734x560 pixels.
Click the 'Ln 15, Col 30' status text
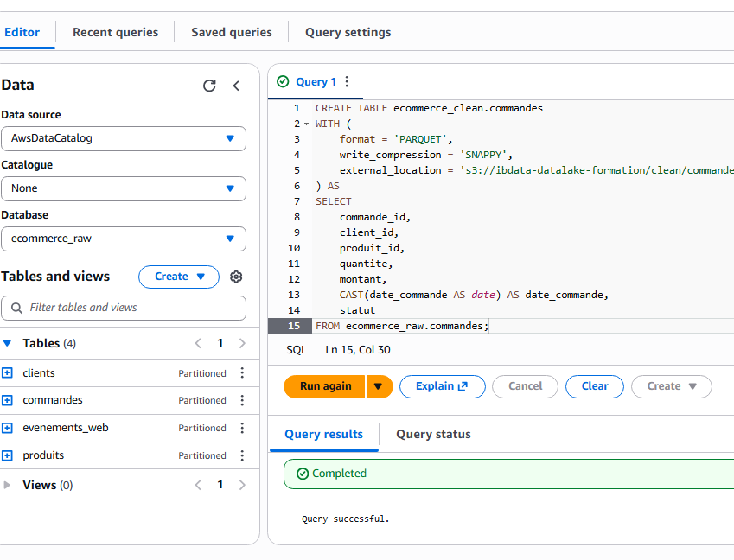click(x=358, y=349)
